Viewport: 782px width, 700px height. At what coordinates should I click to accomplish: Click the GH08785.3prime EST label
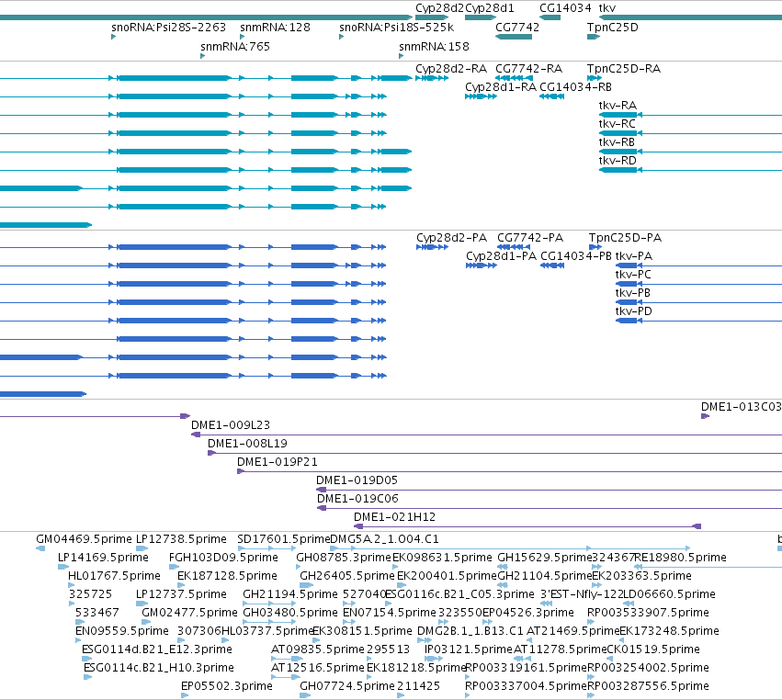[344, 558]
